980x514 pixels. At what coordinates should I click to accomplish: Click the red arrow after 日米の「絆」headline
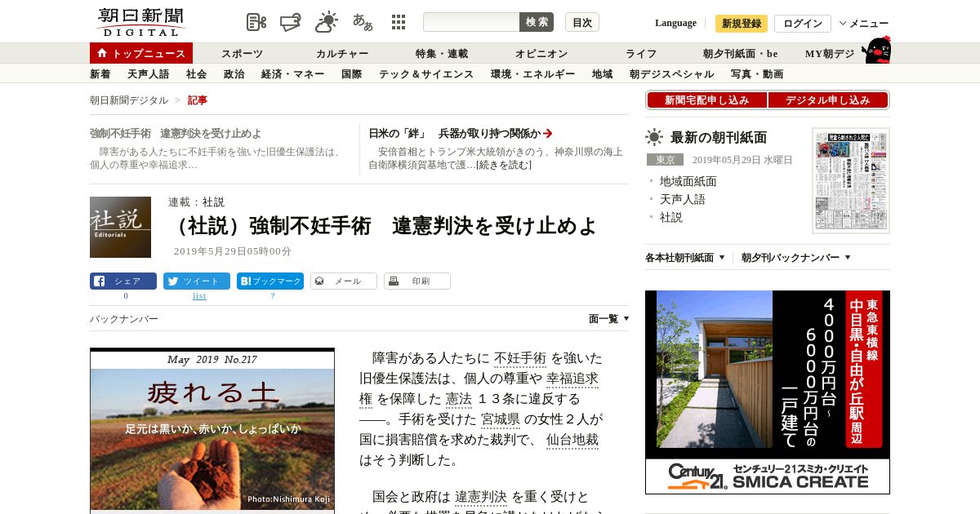548,133
